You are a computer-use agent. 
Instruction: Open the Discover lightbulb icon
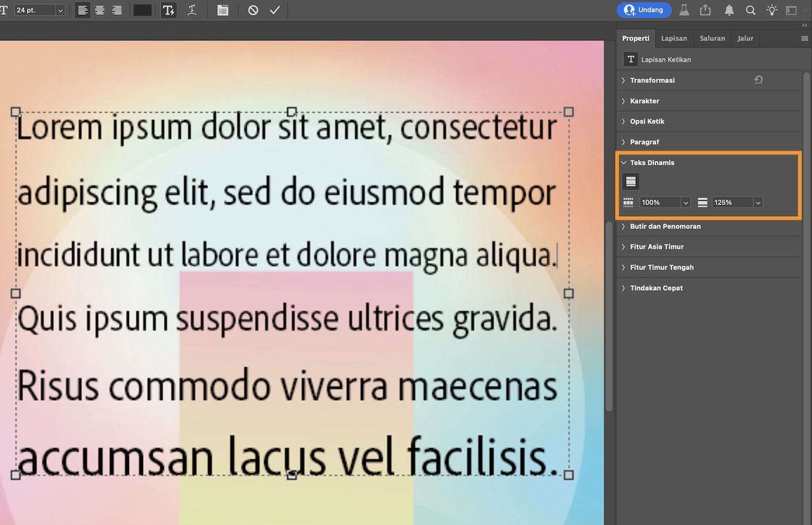click(x=772, y=10)
